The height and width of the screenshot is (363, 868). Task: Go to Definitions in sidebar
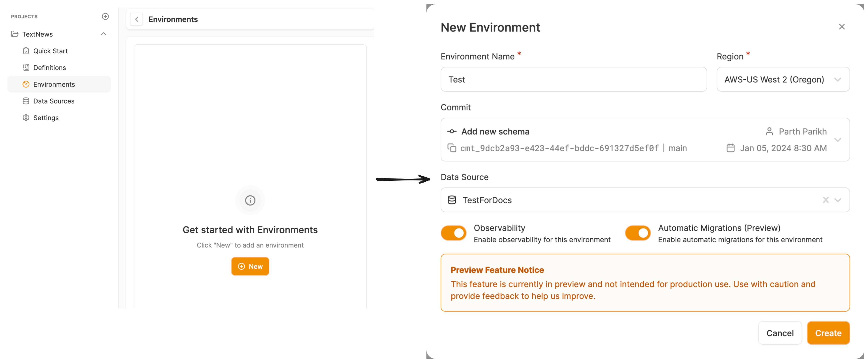(x=49, y=68)
